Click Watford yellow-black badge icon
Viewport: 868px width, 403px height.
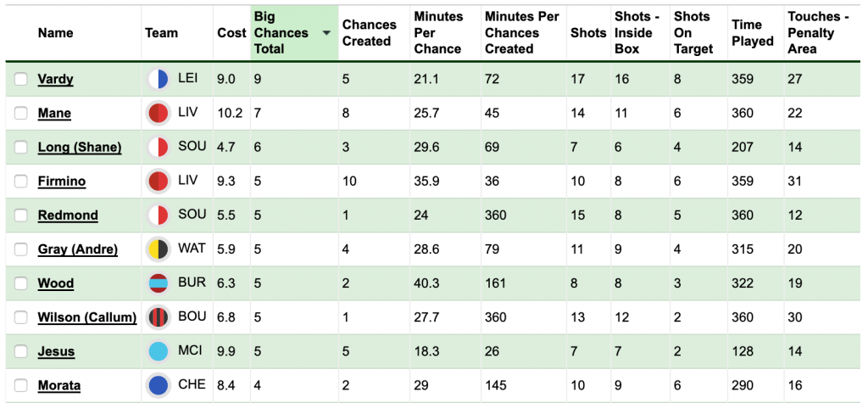159,249
